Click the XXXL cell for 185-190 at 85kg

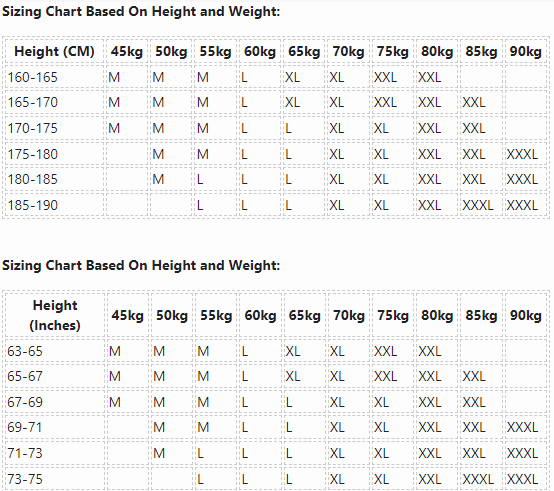478,205
